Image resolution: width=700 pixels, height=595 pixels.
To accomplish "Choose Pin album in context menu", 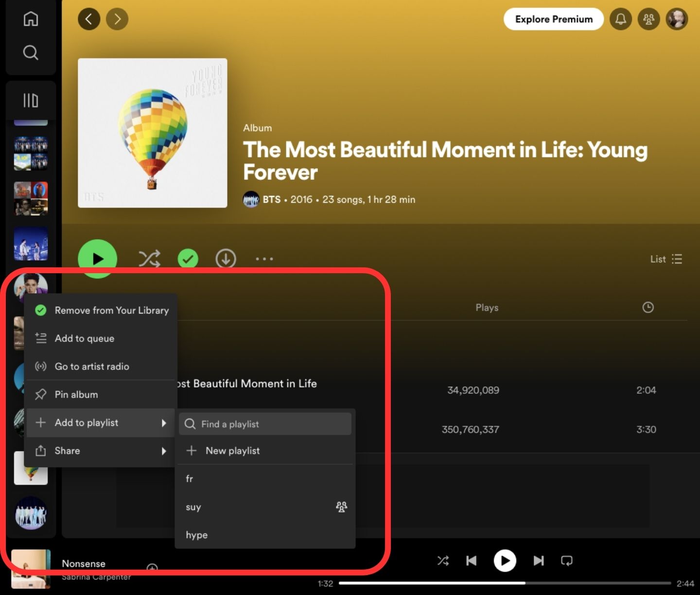I will (76, 394).
